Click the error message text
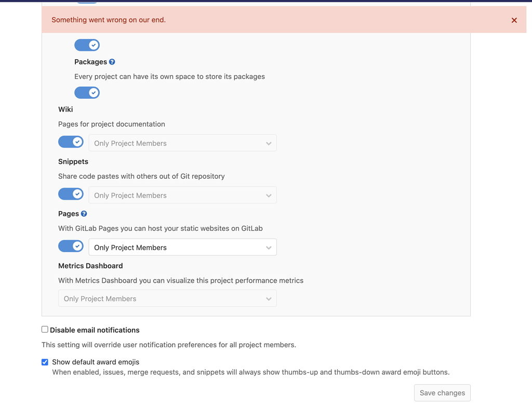Viewport: 532px width, 408px height. coord(109,20)
